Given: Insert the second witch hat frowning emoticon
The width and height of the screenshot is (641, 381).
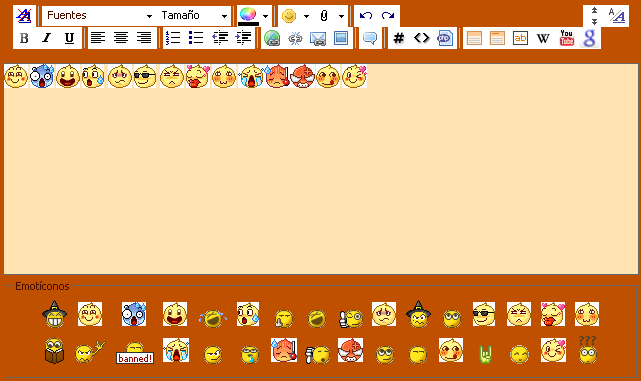Looking at the screenshot, I should (x=418, y=314).
